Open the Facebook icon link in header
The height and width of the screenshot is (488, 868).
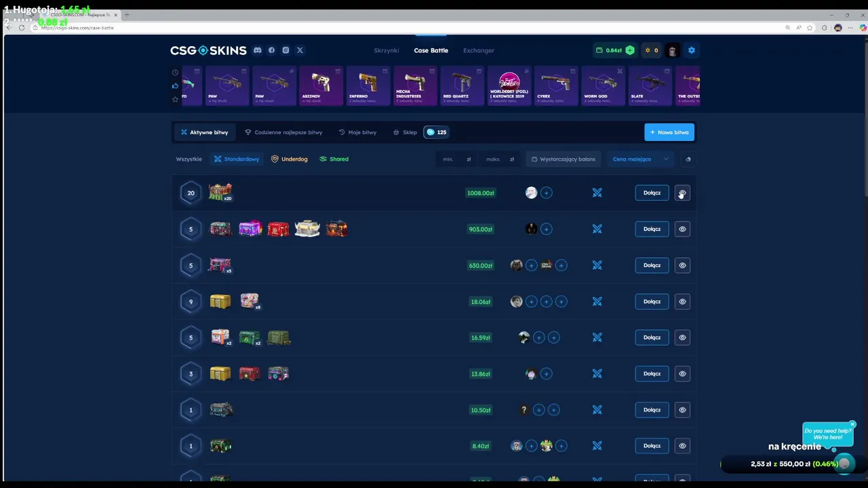(271, 50)
